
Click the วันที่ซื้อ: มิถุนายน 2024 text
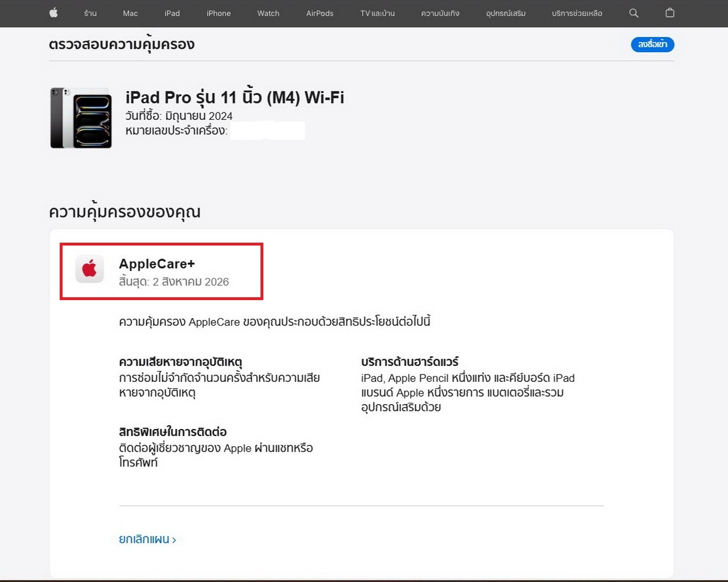click(x=179, y=116)
